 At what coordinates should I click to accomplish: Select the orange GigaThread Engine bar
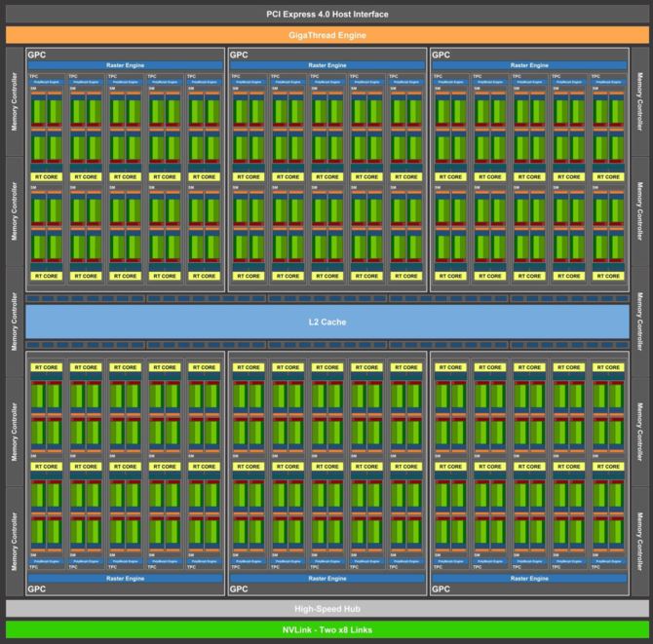(326, 35)
